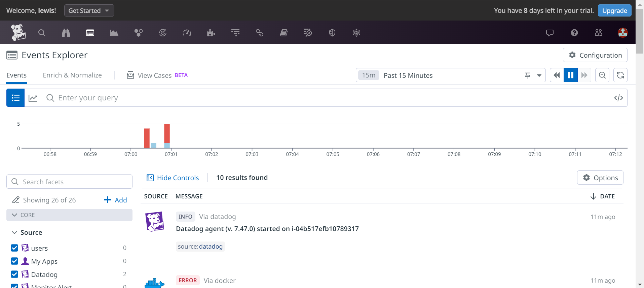Screen dimensions: 644x288
Task: Click the ERROR status badge on docker event
Action: click(x=188, y=280)
